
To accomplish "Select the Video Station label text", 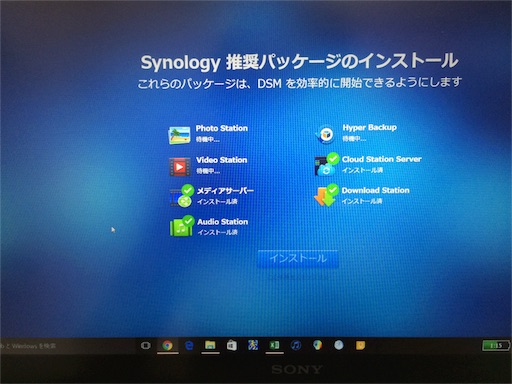I will 222,160.
